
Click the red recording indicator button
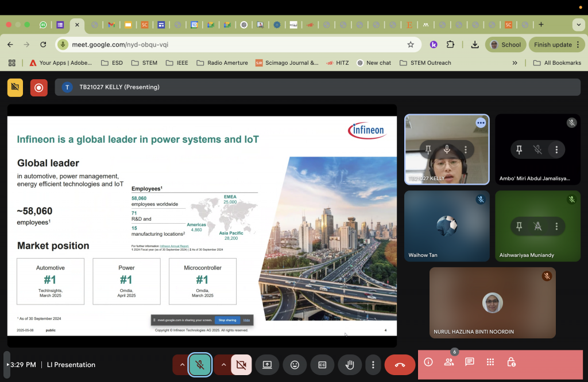coord(38,88)
